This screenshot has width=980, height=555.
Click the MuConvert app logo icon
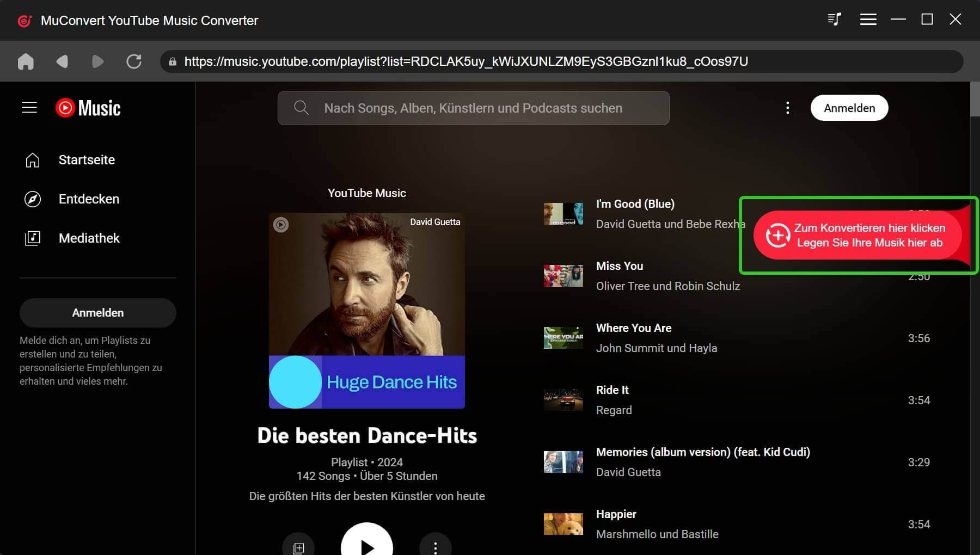point(24,21)
